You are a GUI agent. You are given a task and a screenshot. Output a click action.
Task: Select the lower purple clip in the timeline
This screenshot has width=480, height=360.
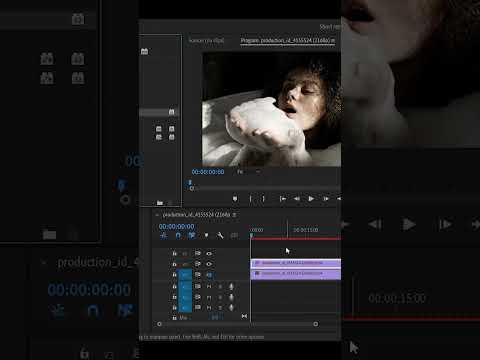(x=296, y=274)
